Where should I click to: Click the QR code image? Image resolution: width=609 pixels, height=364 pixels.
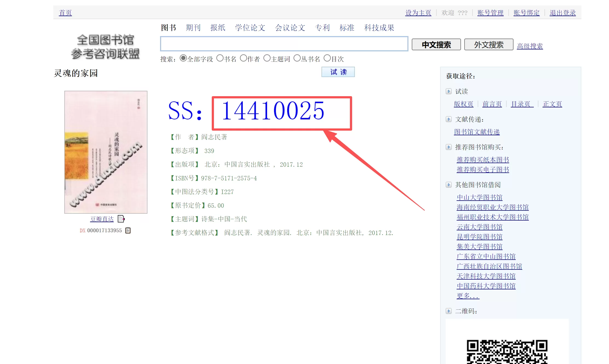(507, 352)
